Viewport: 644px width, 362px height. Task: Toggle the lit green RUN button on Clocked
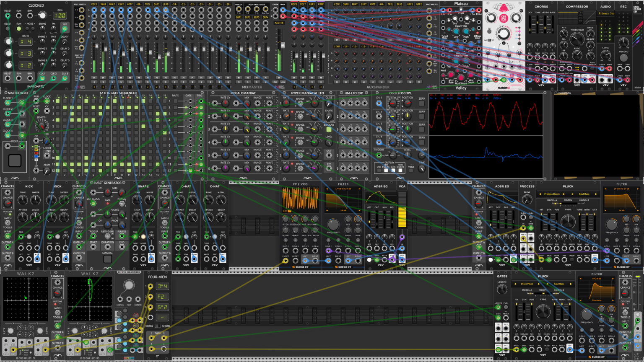point(19,29)
